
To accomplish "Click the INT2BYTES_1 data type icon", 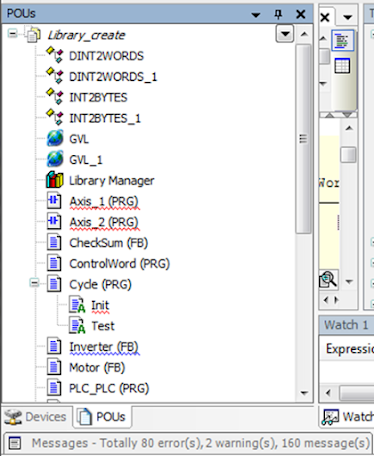I will (55, 117).
